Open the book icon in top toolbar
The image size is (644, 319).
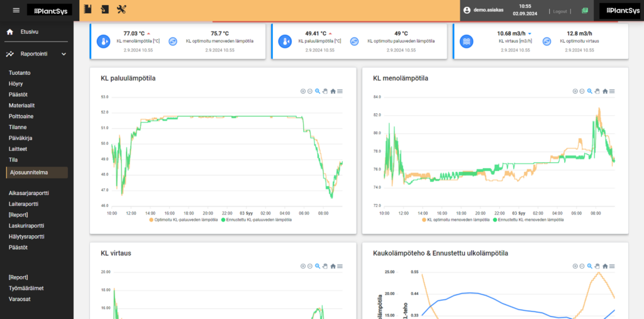pyautogui.click(x=87, y=9)
